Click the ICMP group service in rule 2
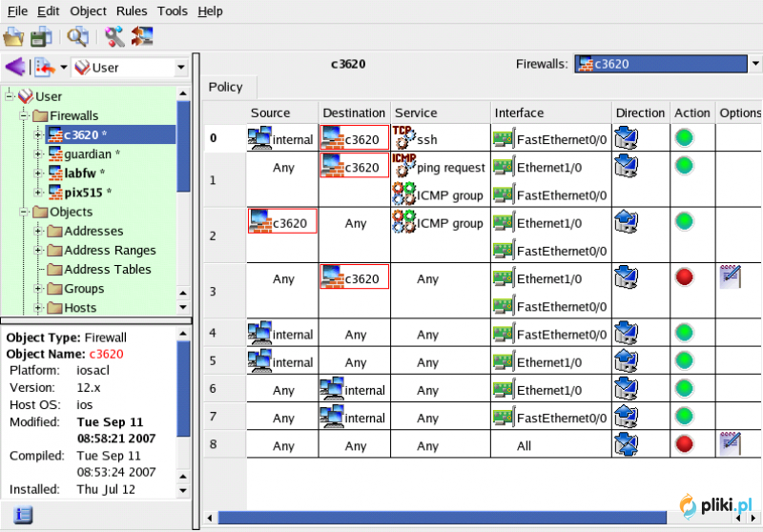The image size is (763, 532). 438,222
